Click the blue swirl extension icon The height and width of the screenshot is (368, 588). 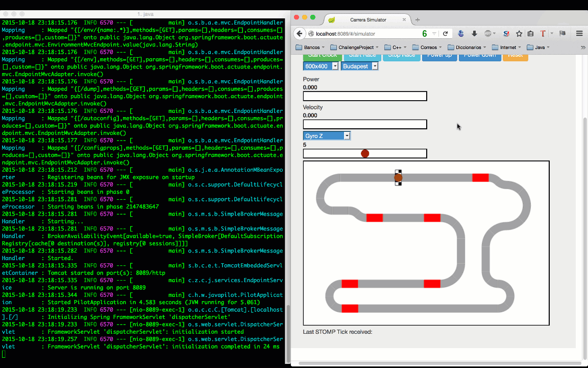tap(461, 34)
